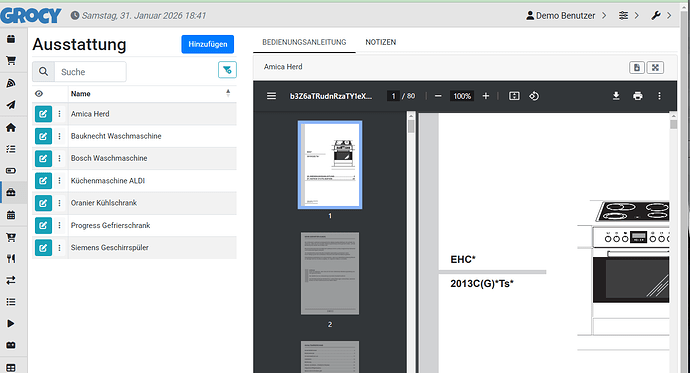The width and height of the screenshot is (690, 373).
Task: Download the PDF manual
Action: pos(616,96)
